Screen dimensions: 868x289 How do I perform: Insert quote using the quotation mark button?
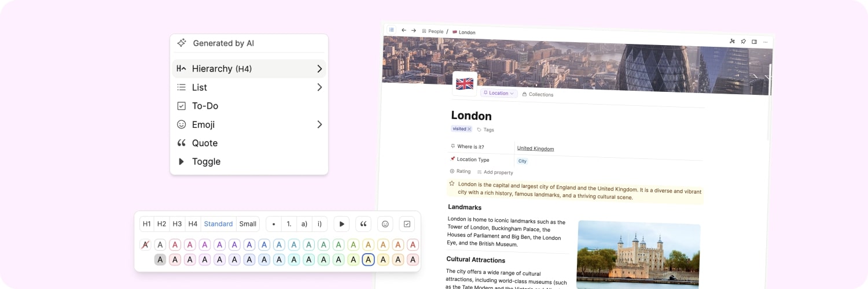click(363, 224)
